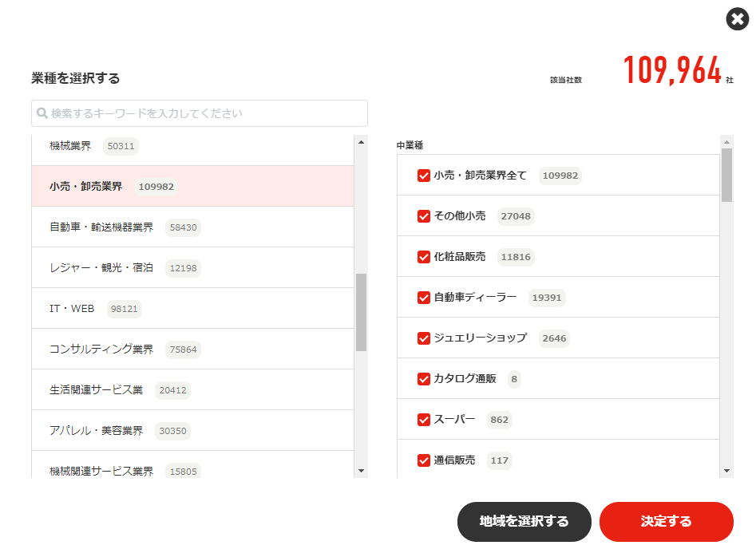Click the industry list scrollbar up arrow
Image resolution: width=756 pixels, height=549 pixels.
[361, 142]
